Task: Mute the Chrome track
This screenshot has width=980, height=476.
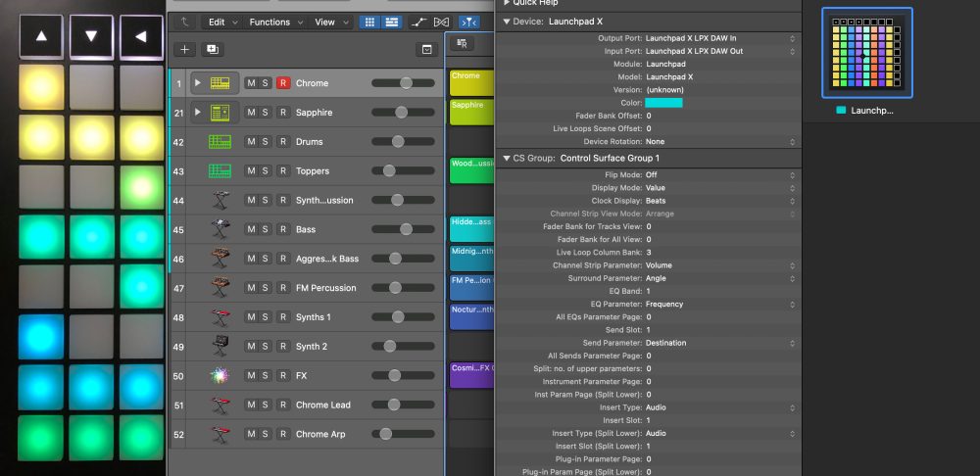Action: tap(251, 83)
